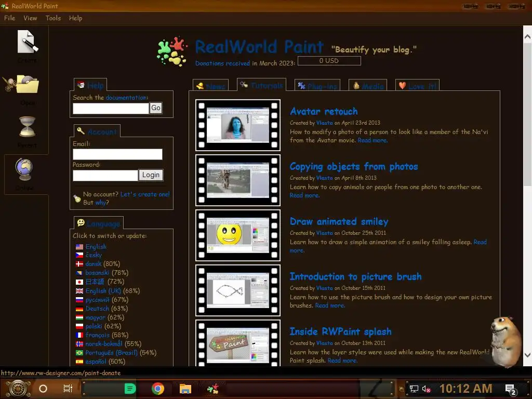Click the scrollbar down arrow
Viewport: 532px width, 399px height.
tap(527, 355)
